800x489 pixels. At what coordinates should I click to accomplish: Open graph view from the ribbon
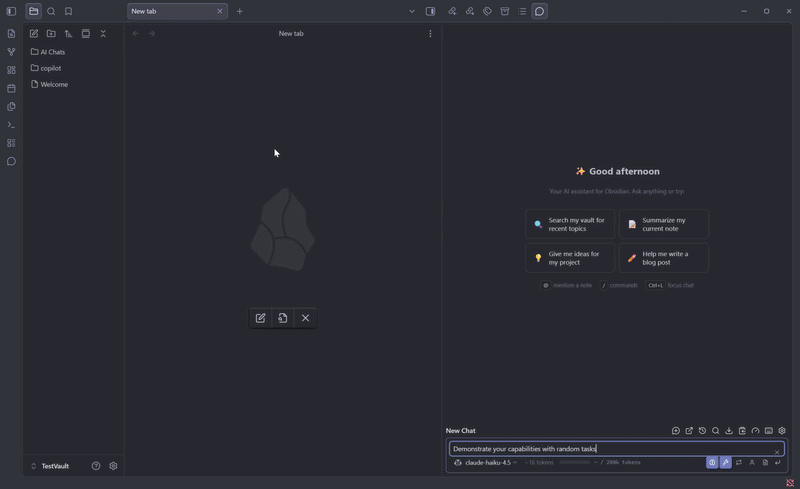point(11,52)
